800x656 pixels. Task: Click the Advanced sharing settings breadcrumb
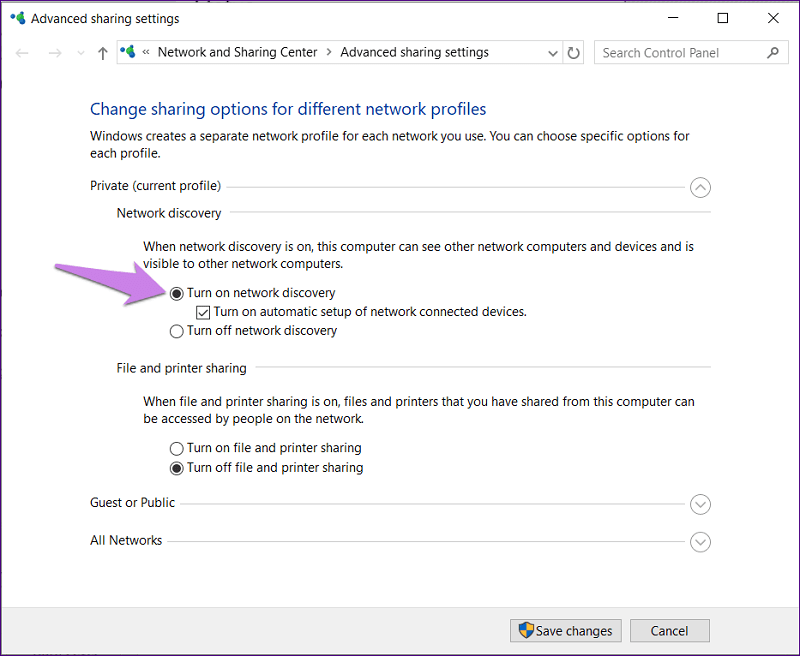(x=415, y=51)
